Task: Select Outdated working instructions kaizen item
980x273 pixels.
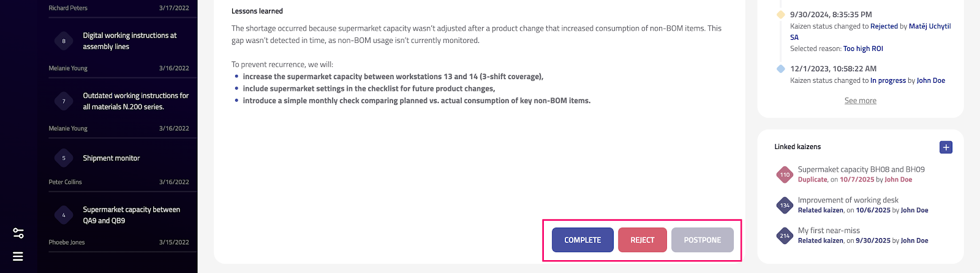Action: pyautogui.click(x=135, y=101)
